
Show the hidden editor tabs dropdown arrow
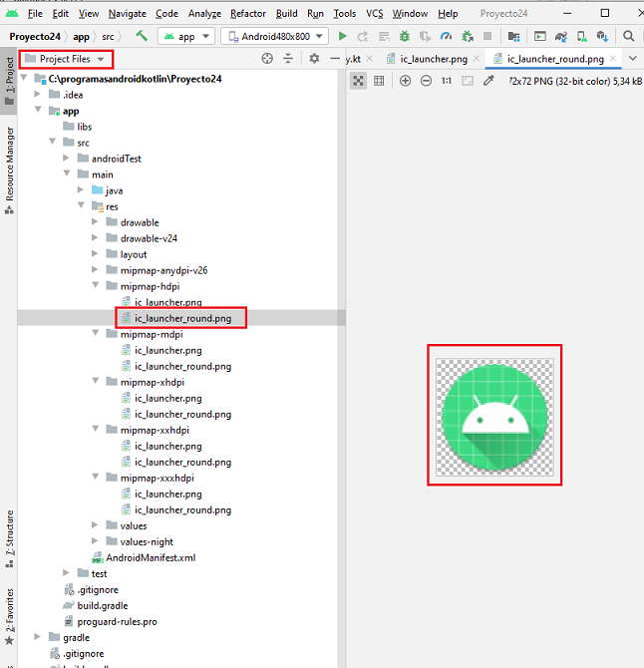coord(633,59)
